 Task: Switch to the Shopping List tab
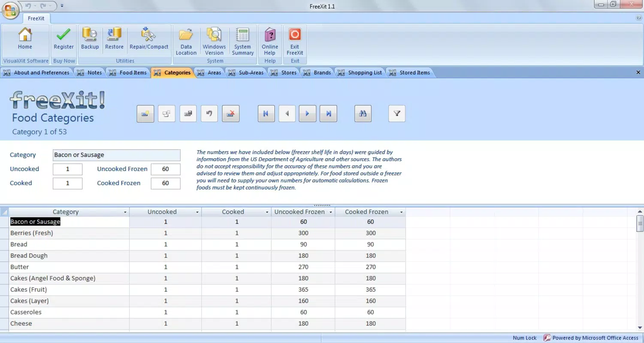(360, 73)
